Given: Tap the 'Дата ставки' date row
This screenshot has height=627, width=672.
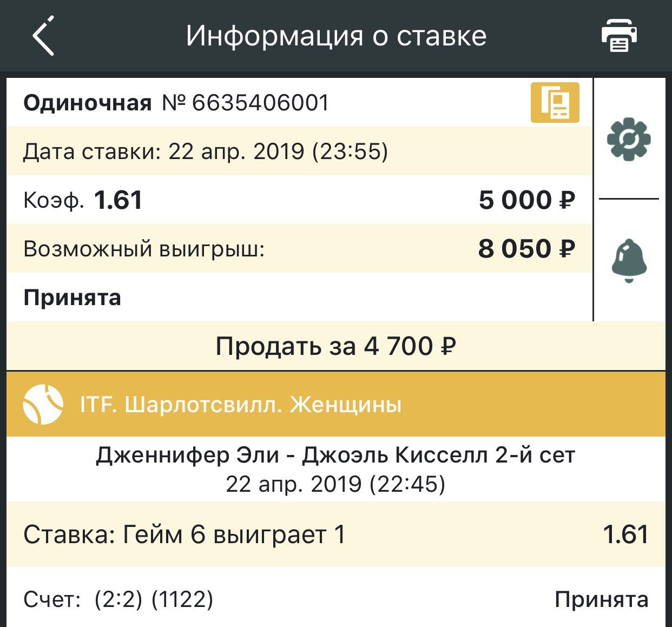Looking at the screenshot, I should point(206,151).
